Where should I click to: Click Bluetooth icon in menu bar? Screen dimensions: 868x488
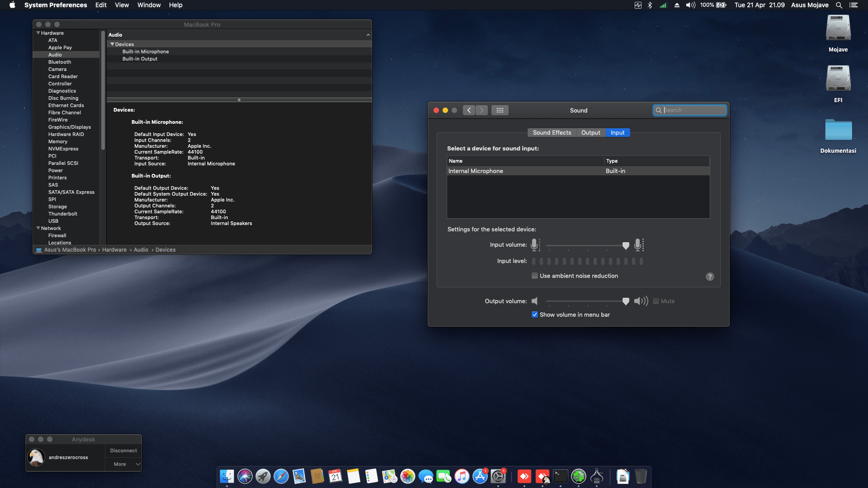click(x=650, y=5)
